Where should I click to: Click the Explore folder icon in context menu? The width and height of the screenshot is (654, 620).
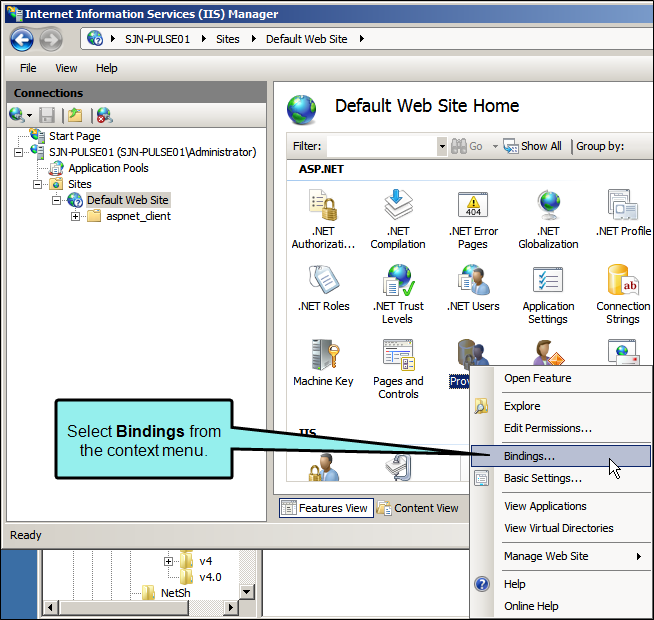[481, 406]
